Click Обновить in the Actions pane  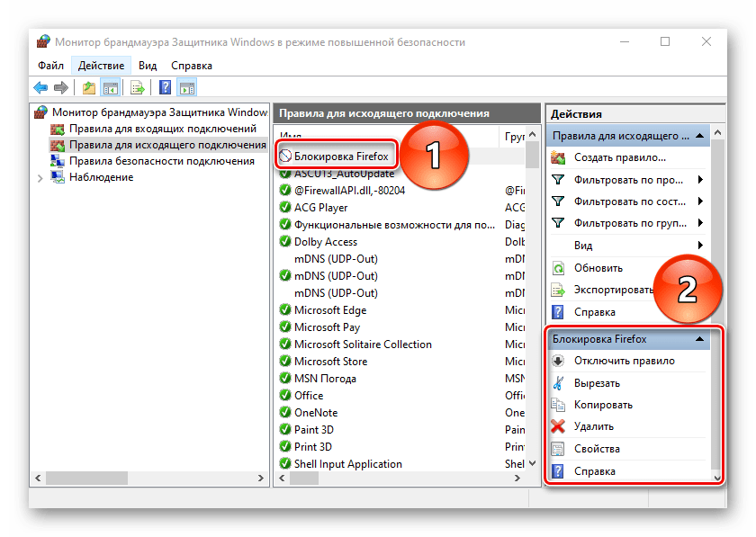[x=598, y=267]
